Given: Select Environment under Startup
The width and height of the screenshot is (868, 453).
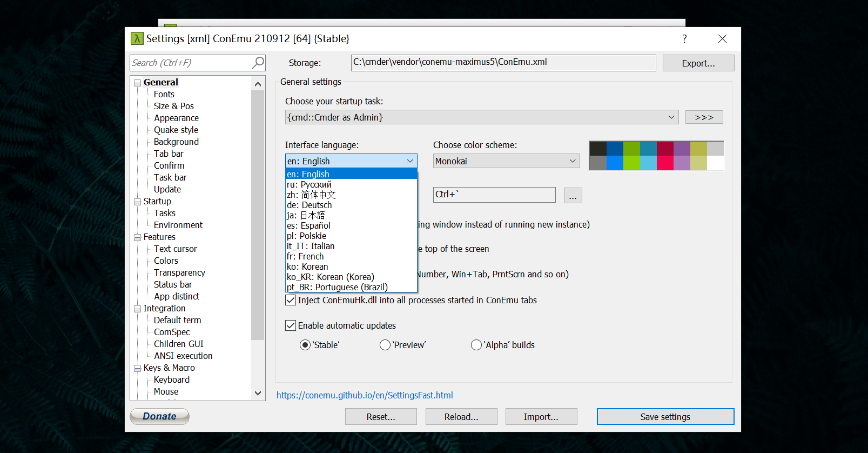Looking at the screenshot, I should 178,225.
